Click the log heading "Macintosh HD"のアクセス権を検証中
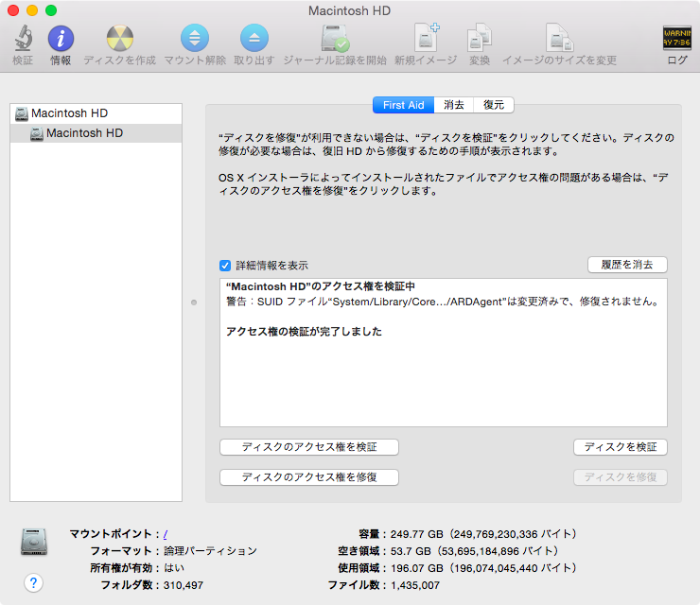700x605 pixels. [321, 286]
